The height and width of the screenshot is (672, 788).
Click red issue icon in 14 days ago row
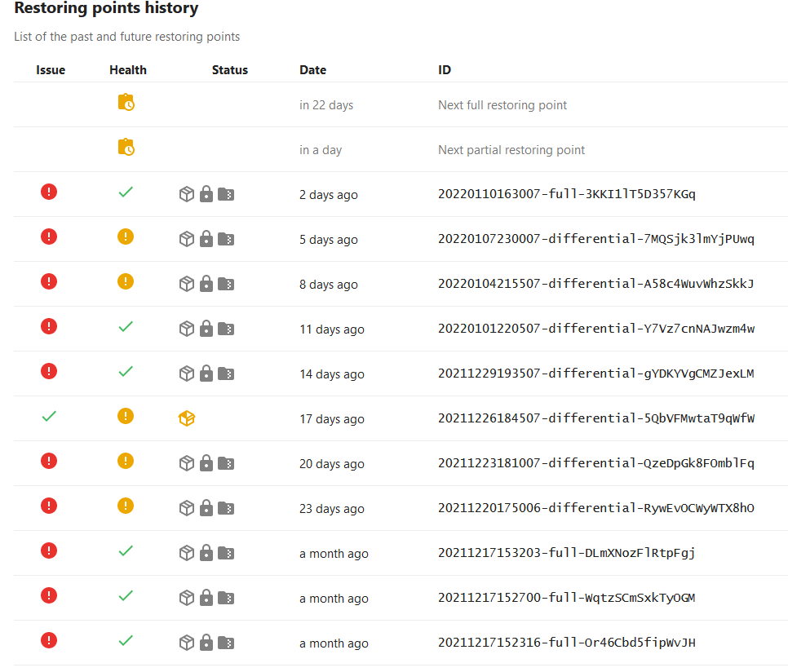49,371
